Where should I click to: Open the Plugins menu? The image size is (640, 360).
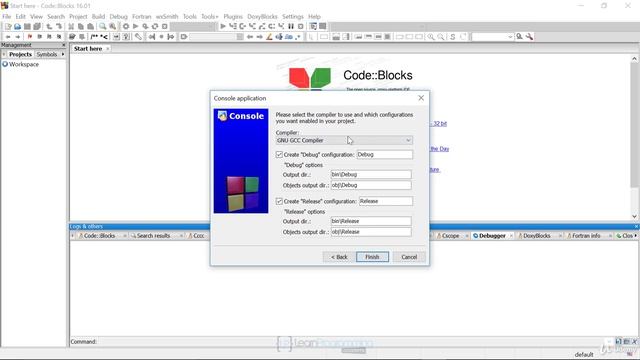pyautogui.click(x=233, y=16)
